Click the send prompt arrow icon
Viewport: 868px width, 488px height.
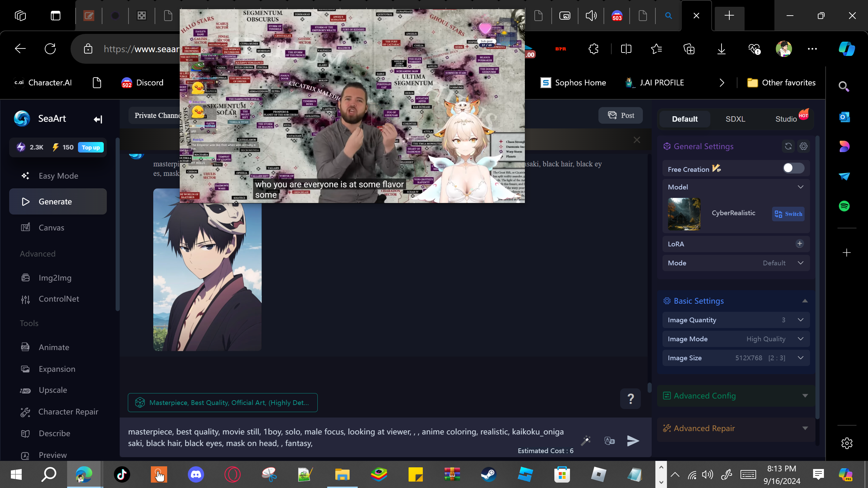pos(633,441)
